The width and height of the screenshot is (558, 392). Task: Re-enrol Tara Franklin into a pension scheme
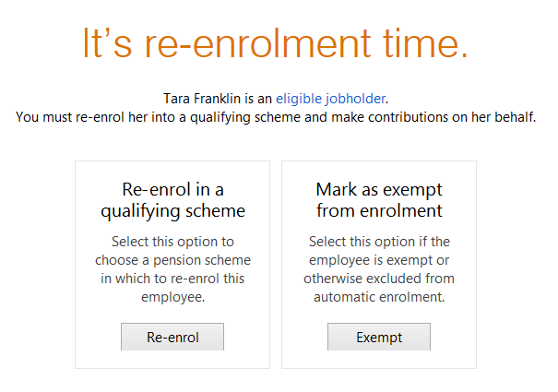click(x=172, y=337)
